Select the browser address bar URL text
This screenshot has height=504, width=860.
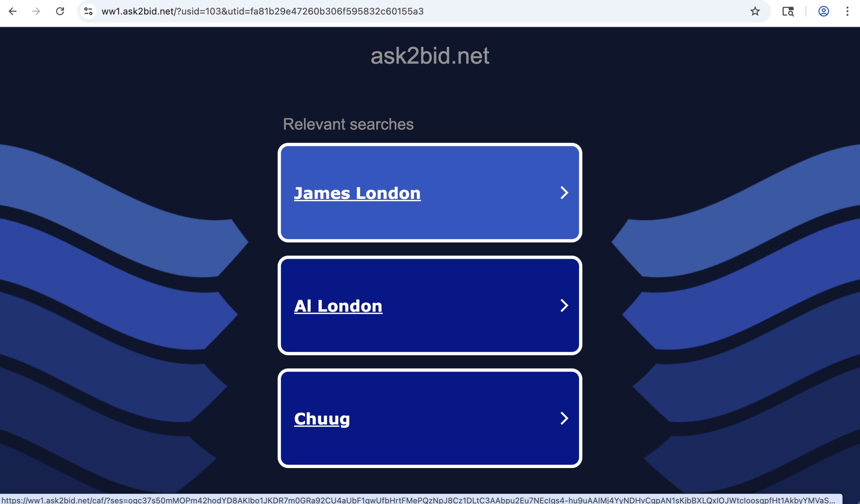coord(263,11)
